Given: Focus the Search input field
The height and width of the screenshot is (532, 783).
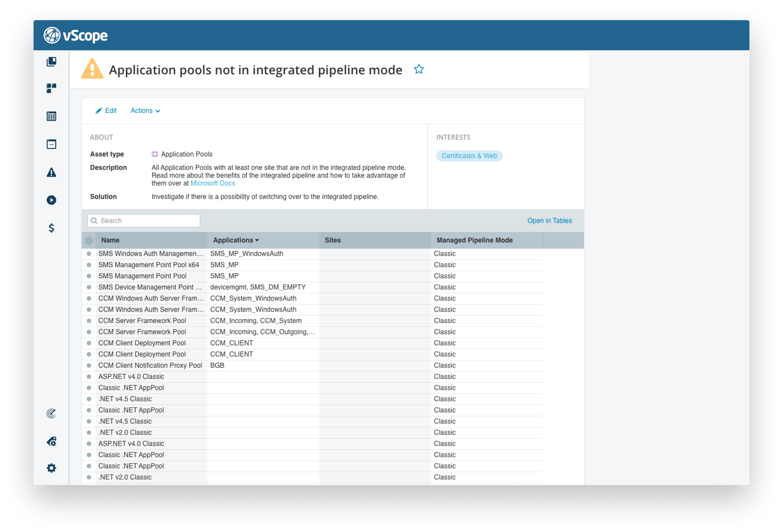Looking at the screenshot, I should (143, 220).
